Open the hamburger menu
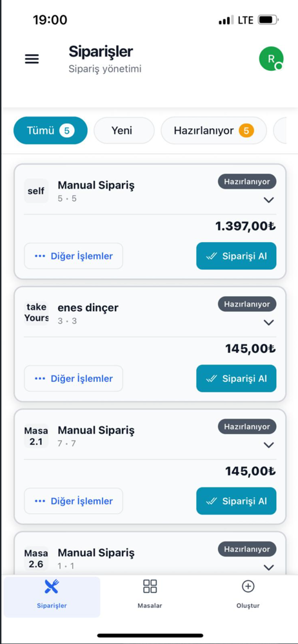Viewport: 298px width, 644px height. pos(32,59)
